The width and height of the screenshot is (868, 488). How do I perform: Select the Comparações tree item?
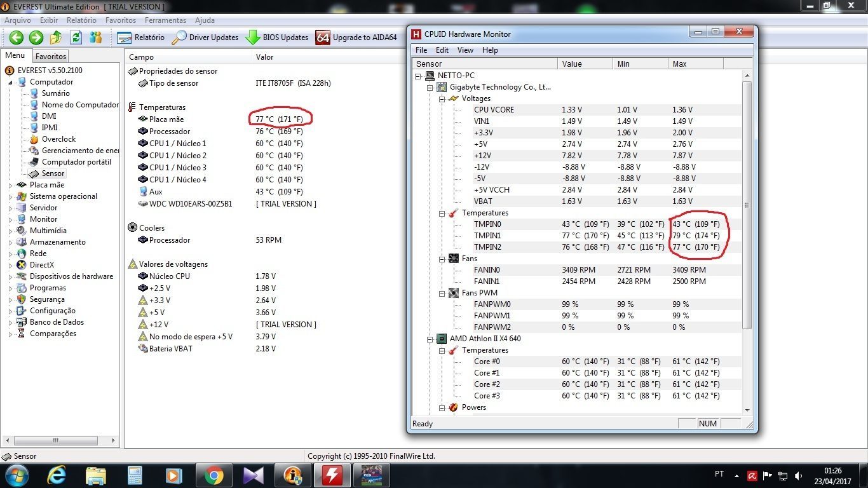tap(53, 334)
